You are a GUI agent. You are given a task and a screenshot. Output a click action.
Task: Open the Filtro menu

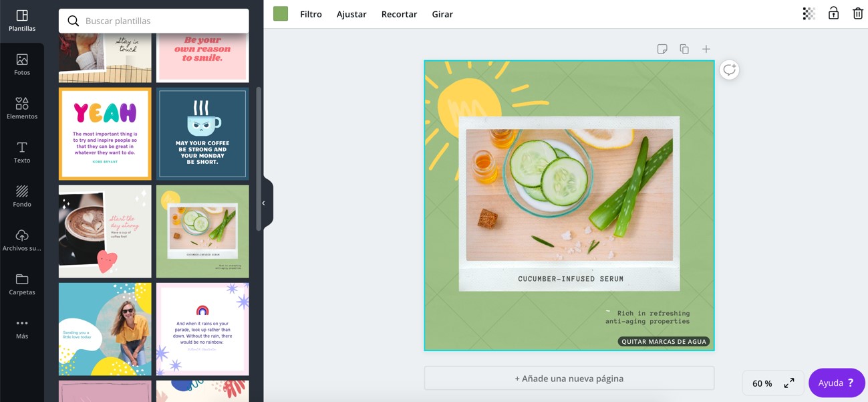click(x=311, y=14)
